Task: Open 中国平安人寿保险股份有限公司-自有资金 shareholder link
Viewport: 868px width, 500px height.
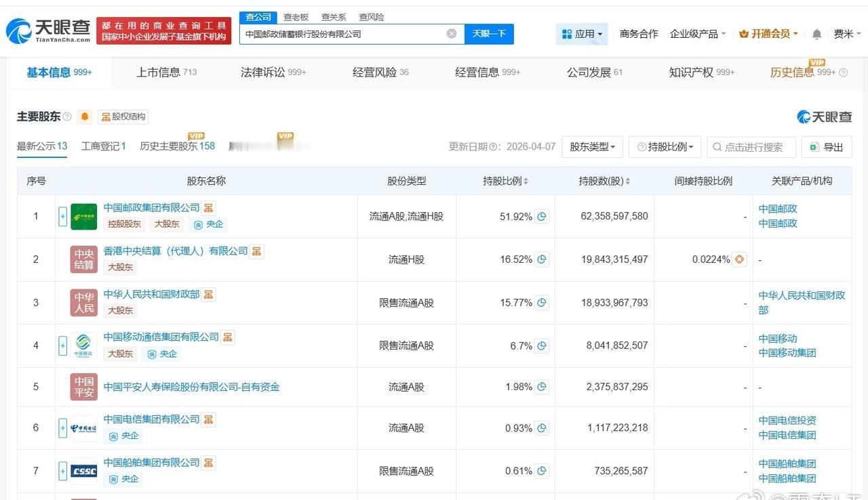Action: [192, 387]
